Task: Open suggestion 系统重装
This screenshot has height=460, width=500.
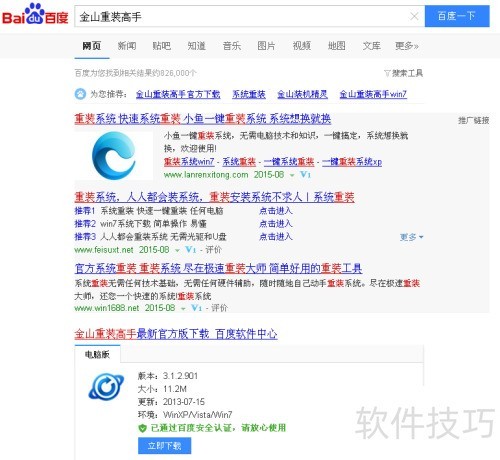Action: [x=249, y=94]
